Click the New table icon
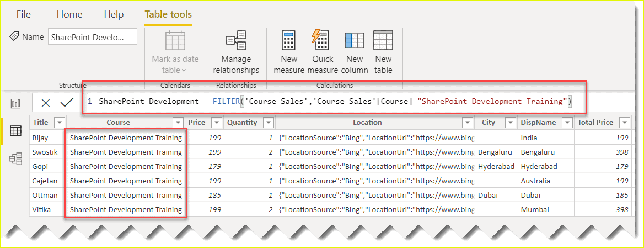 pos(383,41)
